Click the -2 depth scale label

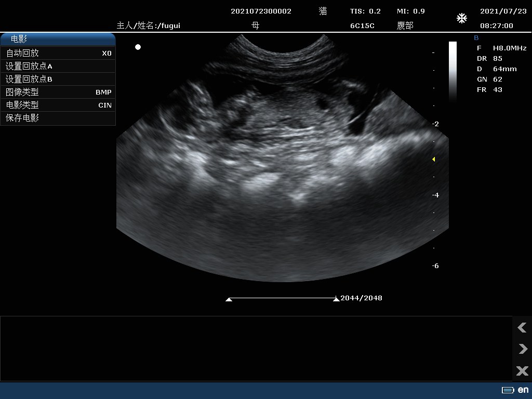(x=435, y=124)
